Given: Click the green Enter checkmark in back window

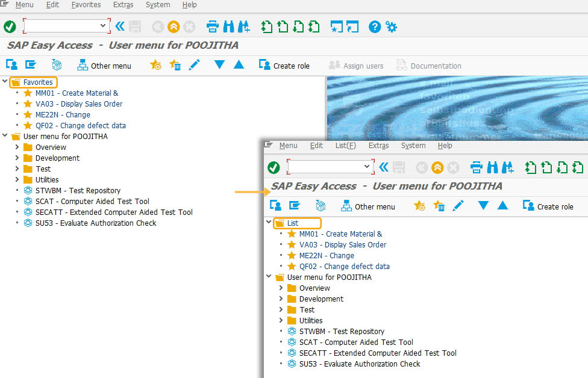Looking at the screenshot, I should [10, 26].
